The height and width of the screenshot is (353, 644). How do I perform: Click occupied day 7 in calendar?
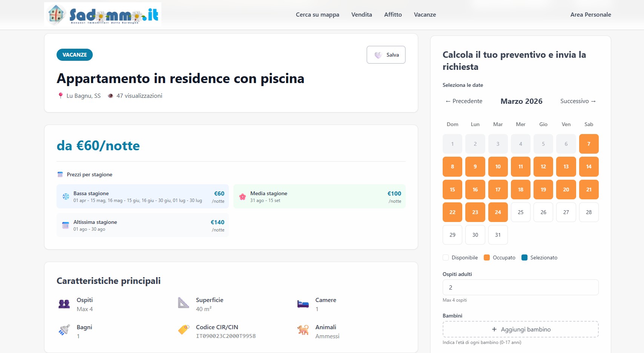pos(589,144)
